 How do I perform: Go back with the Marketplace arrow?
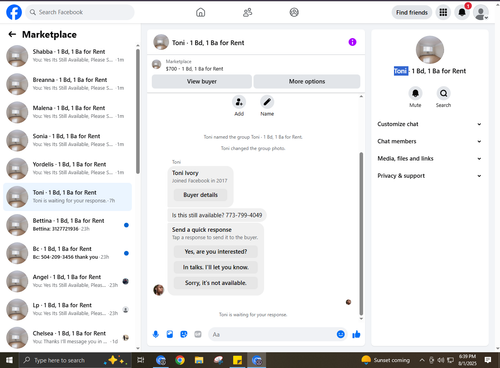click(x=12, y=34)
